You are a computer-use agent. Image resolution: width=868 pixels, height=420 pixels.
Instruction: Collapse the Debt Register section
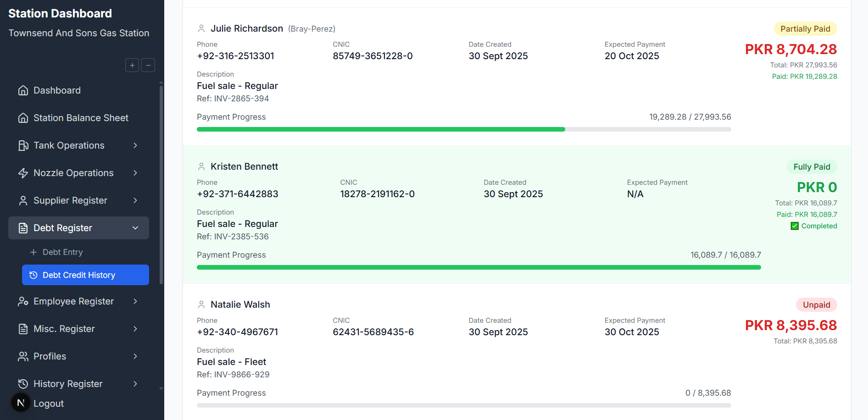(135, 228)
